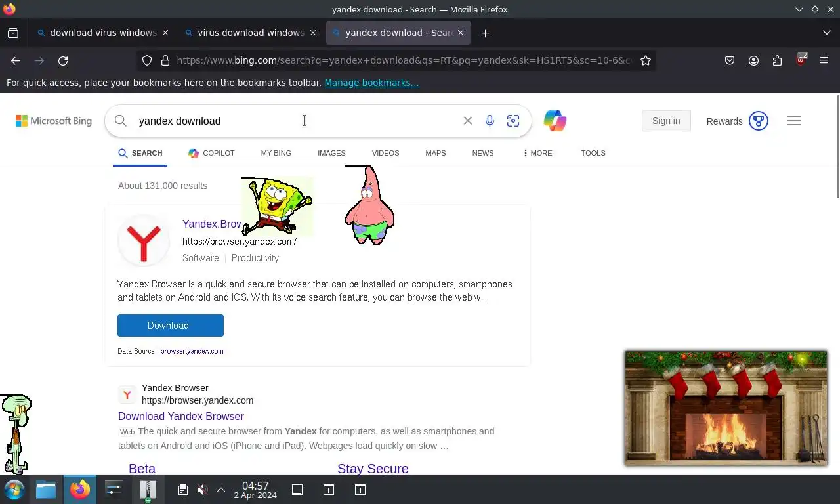Select the NEWS search tab
The image size is (840, 504).
[483, 153]
